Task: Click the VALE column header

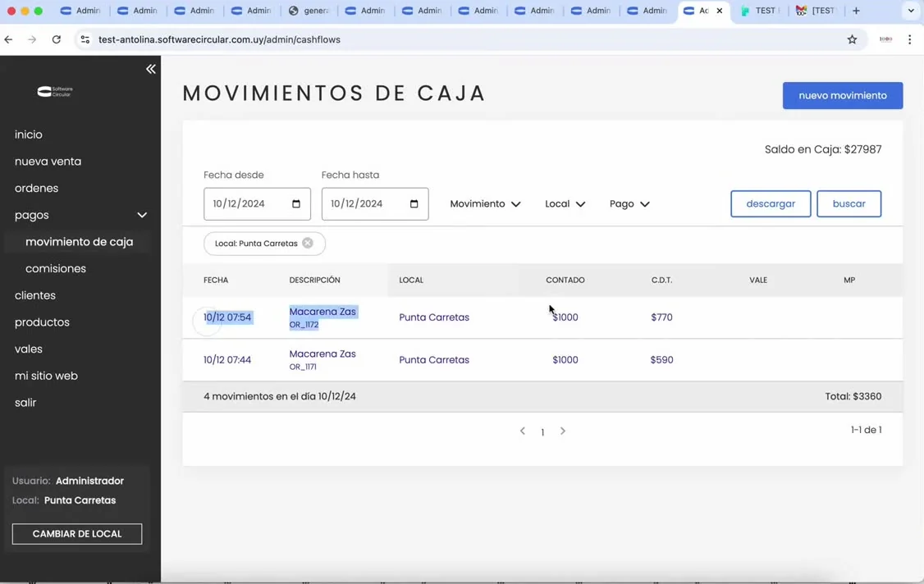Action: (x=758, y=280)
